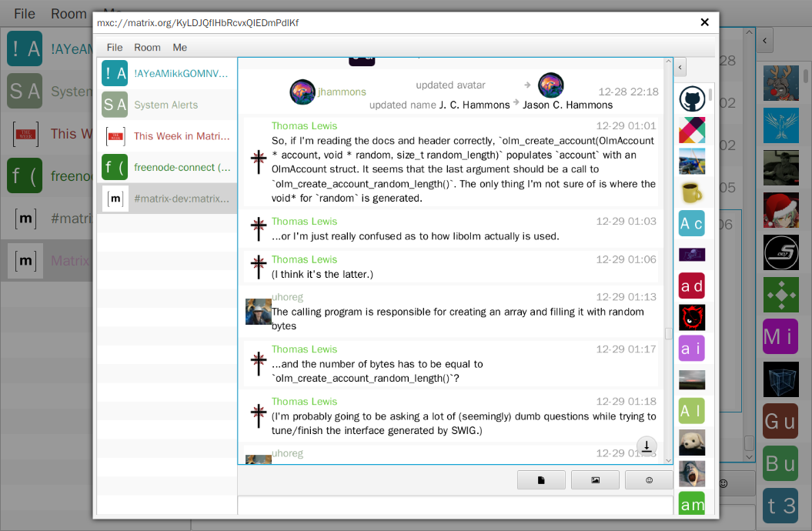Viewport: 812px width, 531px height.
Task: Focus the message text input box
Action: pos(454,506)
